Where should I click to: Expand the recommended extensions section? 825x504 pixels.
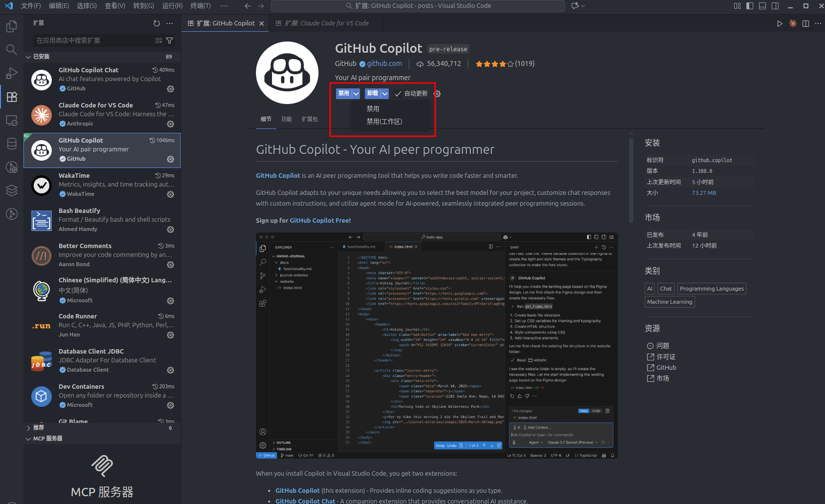[x=28, y=428]
